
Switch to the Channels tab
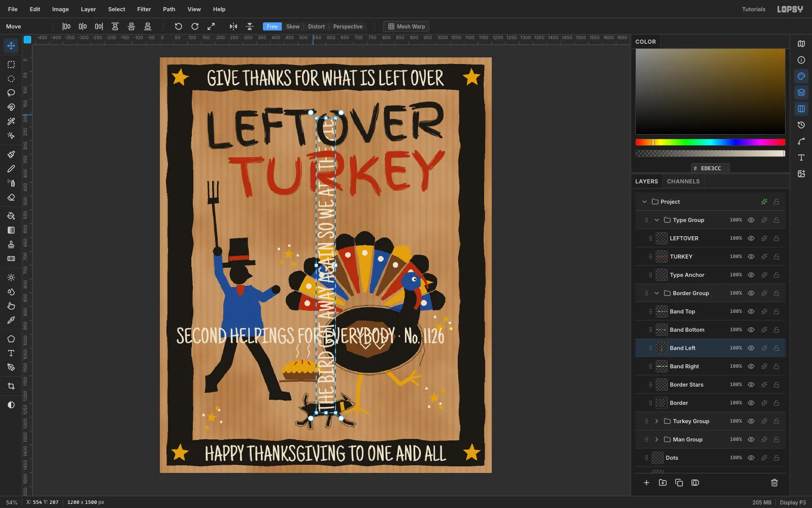683,181
